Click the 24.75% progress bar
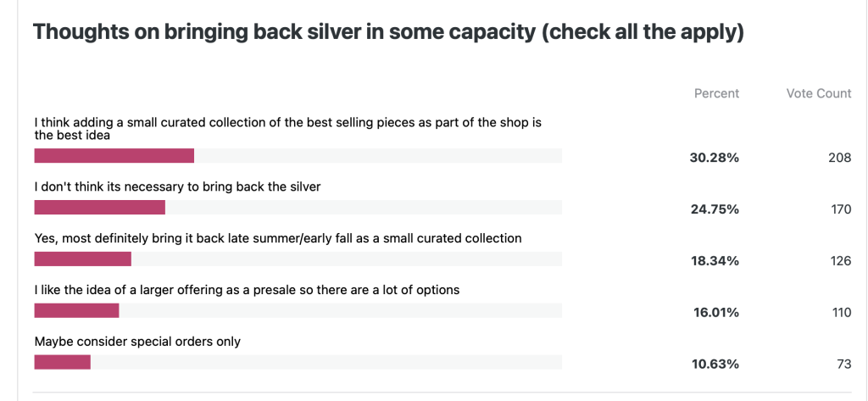 99,208
